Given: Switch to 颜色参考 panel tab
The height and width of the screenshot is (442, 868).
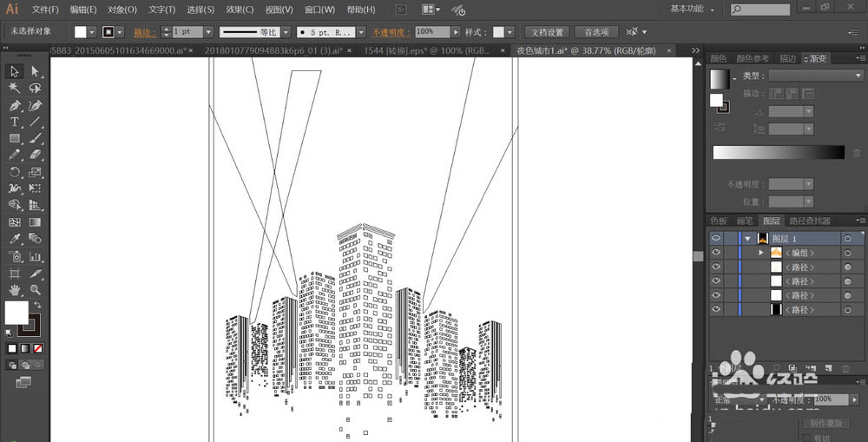Looking at the screenshot, I should click(753, 58).
